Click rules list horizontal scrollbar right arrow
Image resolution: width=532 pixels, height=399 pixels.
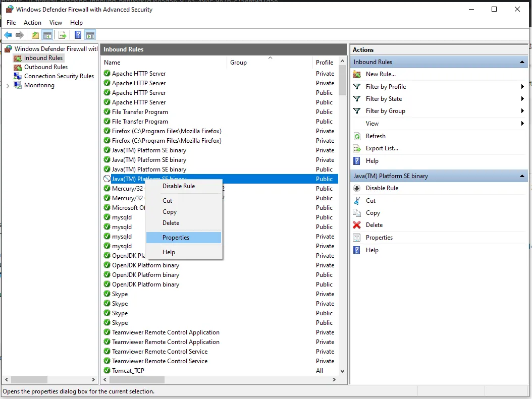coord(334,380)
